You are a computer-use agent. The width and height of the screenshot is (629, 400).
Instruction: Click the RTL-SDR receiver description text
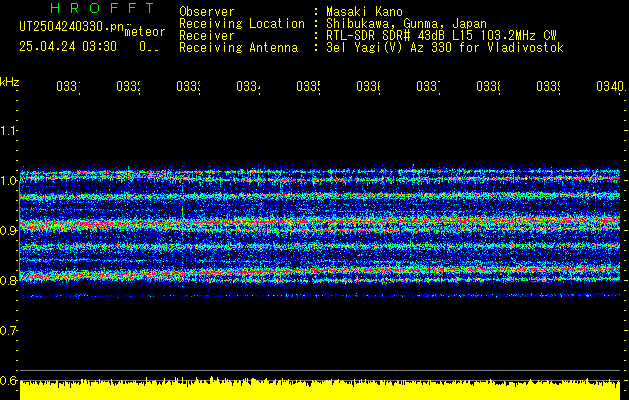coord(441,36)
